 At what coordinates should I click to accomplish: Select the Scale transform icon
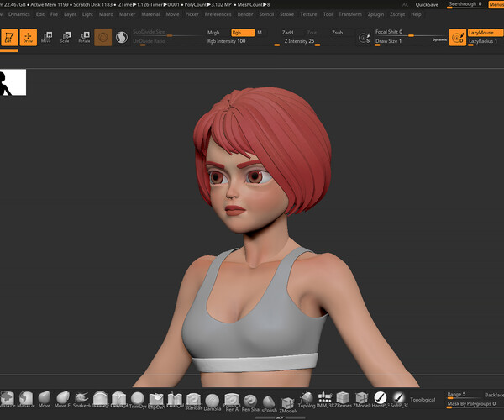[66, 37]
